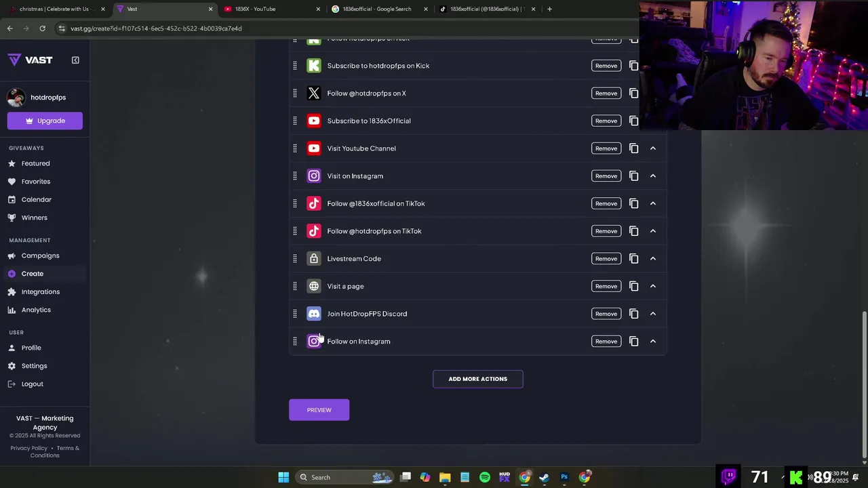Click Logout in sidebar
The height and width of the screenshot is (488, 868).
[x=32, y=384]
